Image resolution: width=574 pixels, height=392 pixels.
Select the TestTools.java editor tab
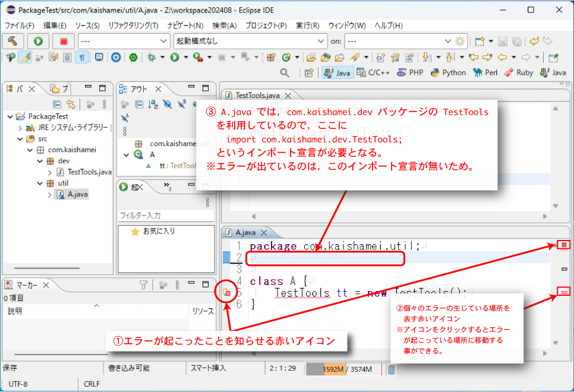[x=257, y=96]
